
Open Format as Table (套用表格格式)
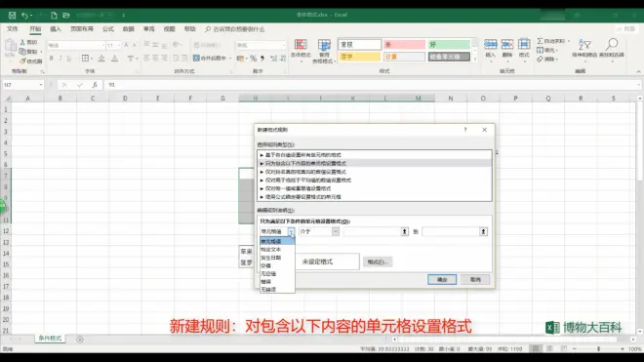(x=324, y=51)
